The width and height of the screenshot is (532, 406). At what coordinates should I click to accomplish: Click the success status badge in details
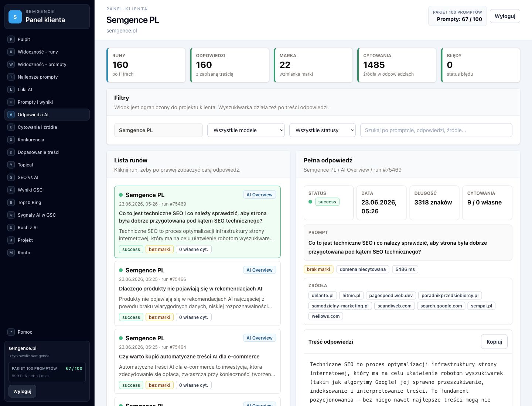tap(327, 202)
